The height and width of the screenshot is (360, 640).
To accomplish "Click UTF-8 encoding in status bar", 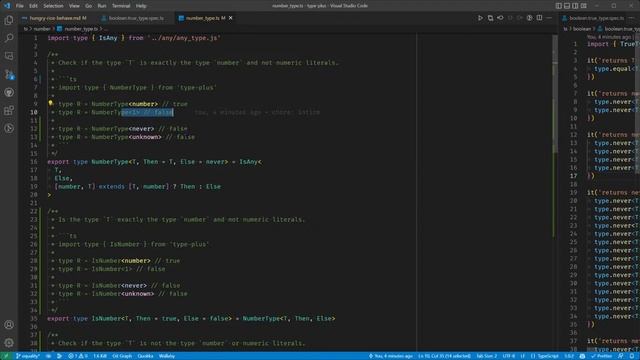I will pyautogui.click(x=509, y=356).
